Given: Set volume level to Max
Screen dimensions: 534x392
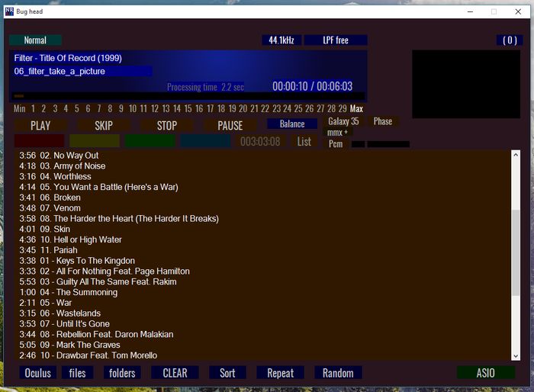Looking at the screenshot, I should [x=356, y=108].
